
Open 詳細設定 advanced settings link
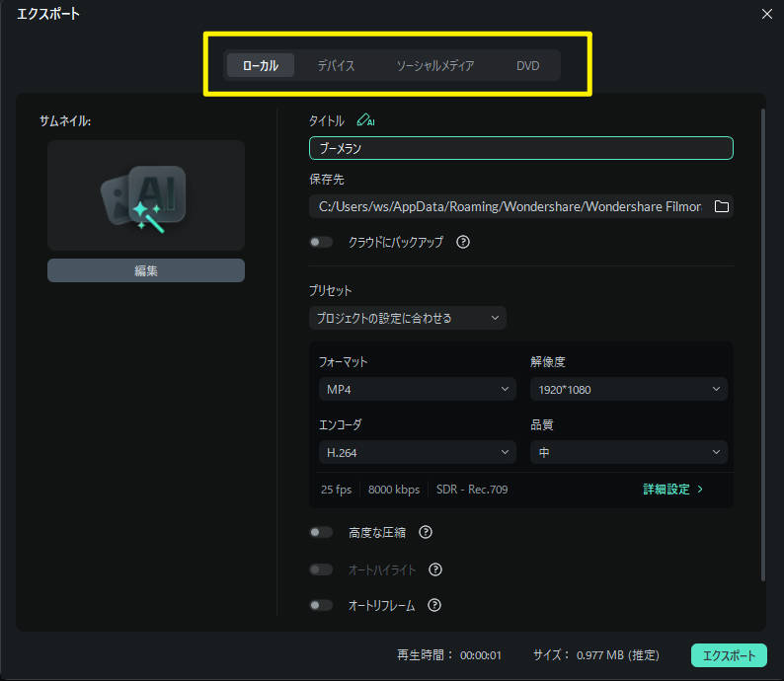pyautogui.click(x=673, y=489)
